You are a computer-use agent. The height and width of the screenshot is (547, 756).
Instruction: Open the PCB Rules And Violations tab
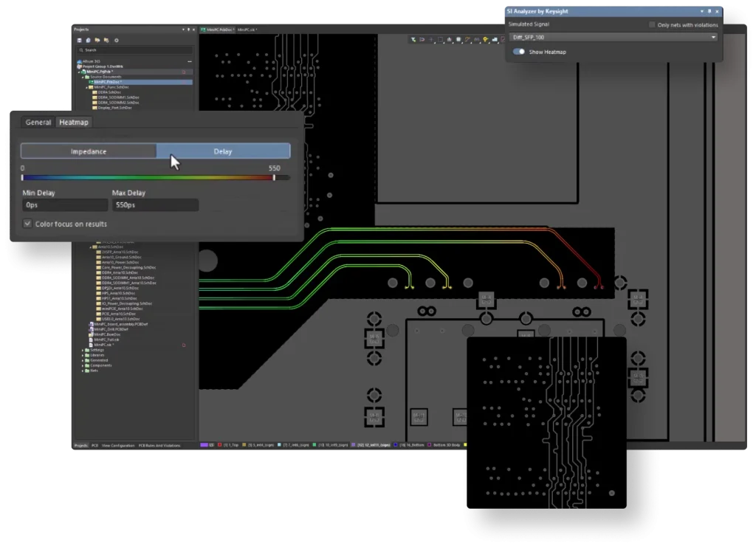[x=159, y=446]
